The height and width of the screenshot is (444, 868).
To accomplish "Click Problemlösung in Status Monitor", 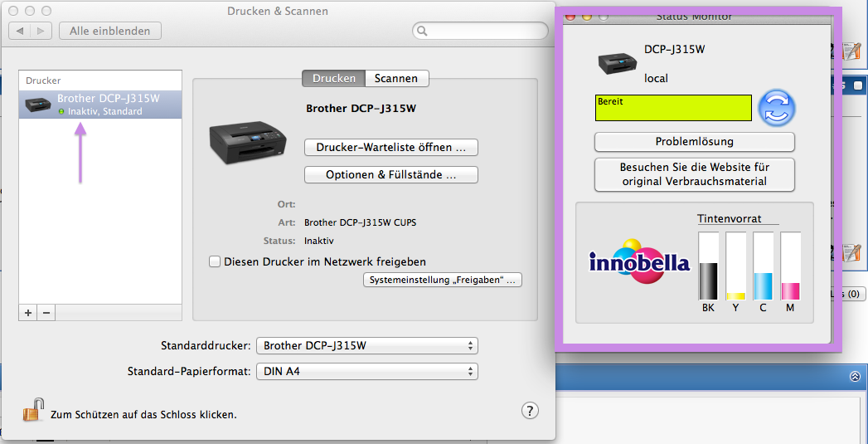I will click(694, 141).
